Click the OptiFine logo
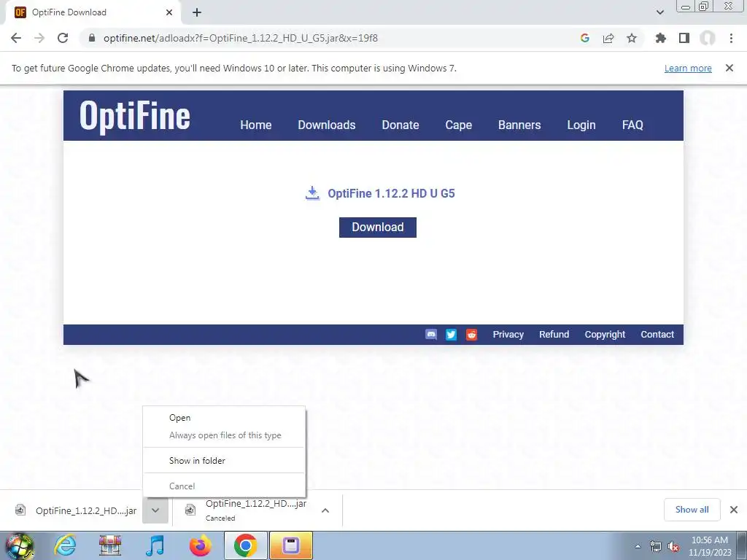This screenshot has height=560, width=747. [135, 116]
